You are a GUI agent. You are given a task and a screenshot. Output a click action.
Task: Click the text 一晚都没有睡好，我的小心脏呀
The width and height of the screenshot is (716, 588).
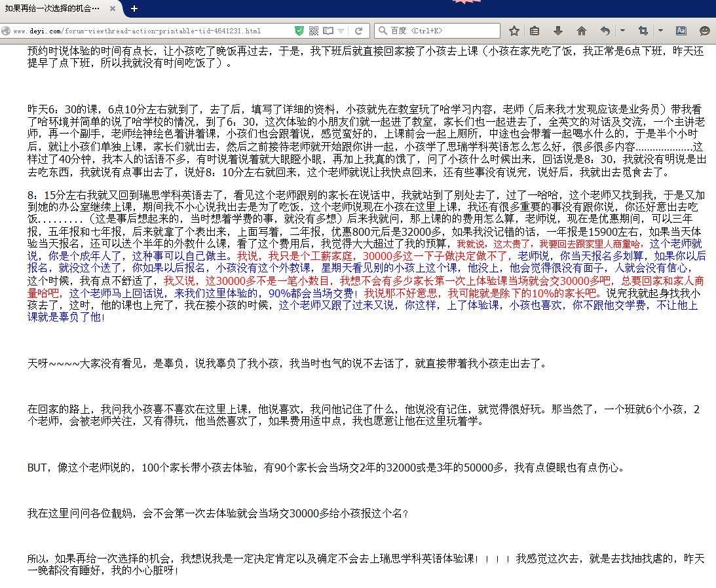click(100, 571)
